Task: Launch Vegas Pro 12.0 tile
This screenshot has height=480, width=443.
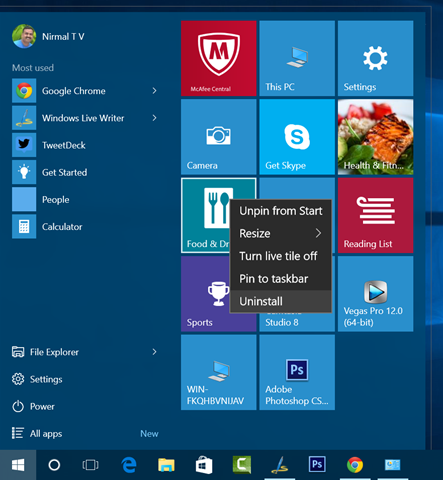Action: pyautogui.click(x=375, y=294)
